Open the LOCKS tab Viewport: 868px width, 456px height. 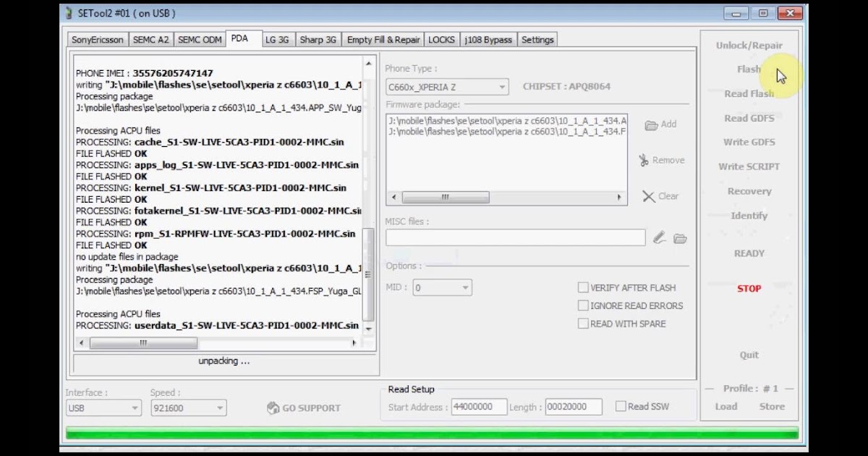pos(442,40)
